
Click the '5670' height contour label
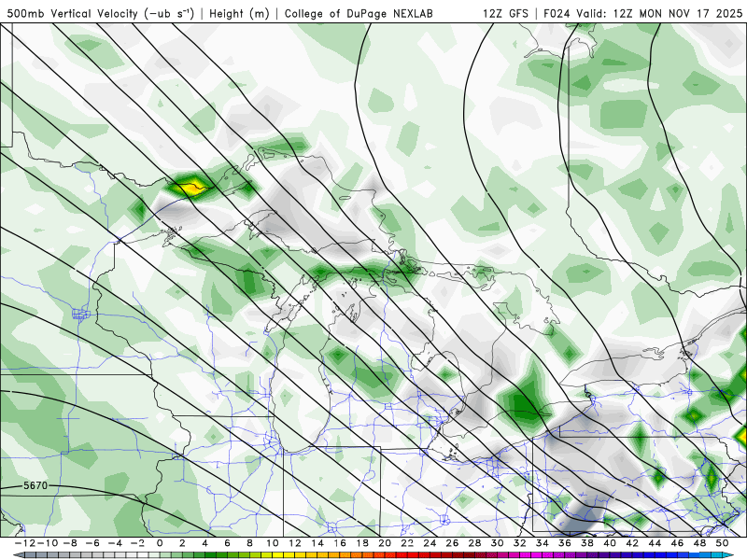coord(35,485)
